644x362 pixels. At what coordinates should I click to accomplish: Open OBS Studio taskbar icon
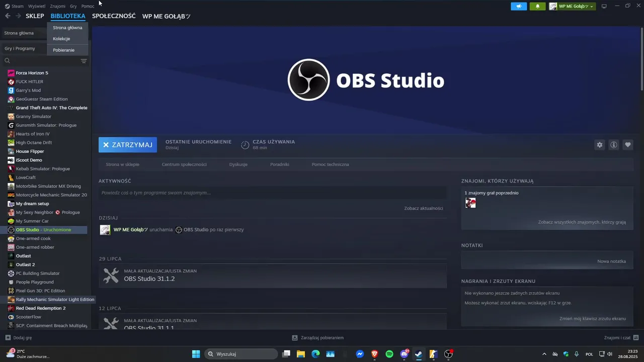[x=448, y=354]
